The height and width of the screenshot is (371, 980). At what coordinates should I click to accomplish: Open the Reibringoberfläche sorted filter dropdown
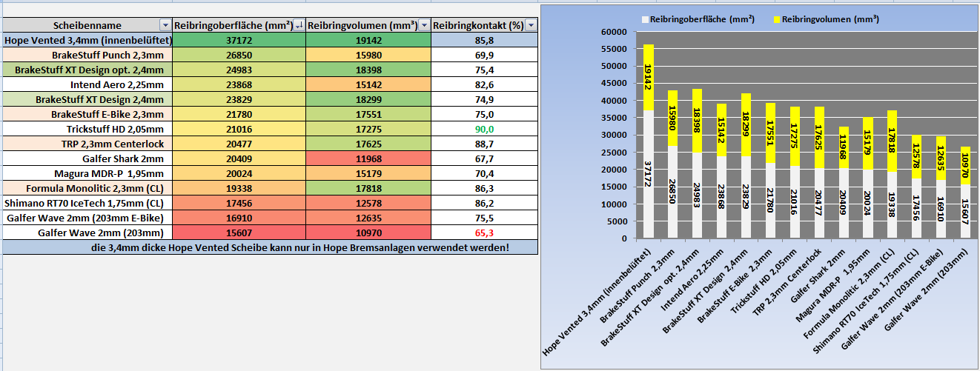(x=299, y=26)
